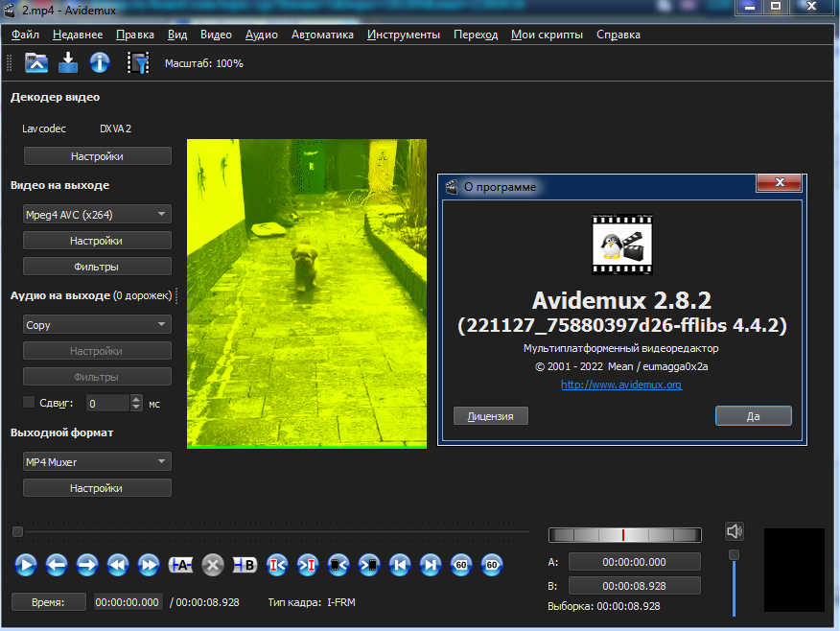
Task: Seek to previous black frame
Action: [x=338, y=565]
